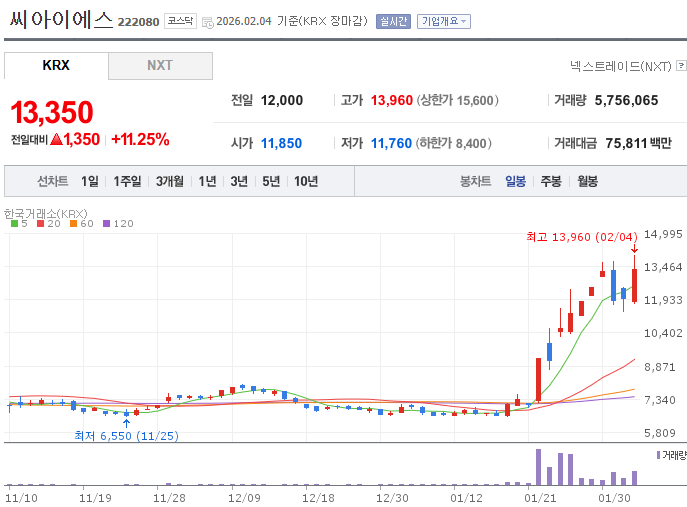
Task: Select the 1일 line chart period
Action: click(89, 181)
